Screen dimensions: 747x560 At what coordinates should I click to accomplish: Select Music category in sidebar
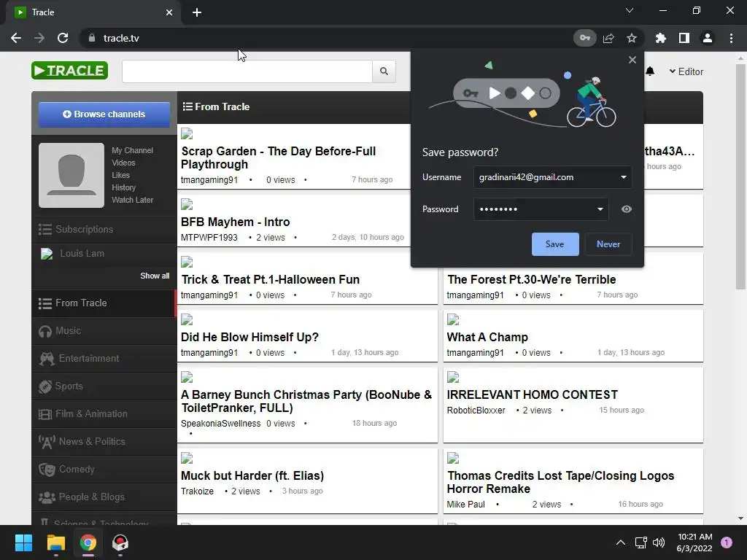(104, 330)
